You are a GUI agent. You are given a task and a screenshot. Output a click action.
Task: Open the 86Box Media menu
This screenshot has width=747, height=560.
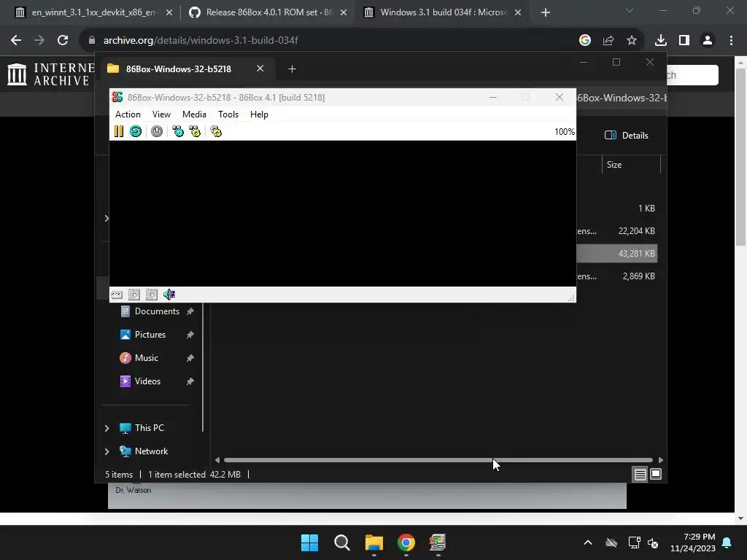point(194,114)
